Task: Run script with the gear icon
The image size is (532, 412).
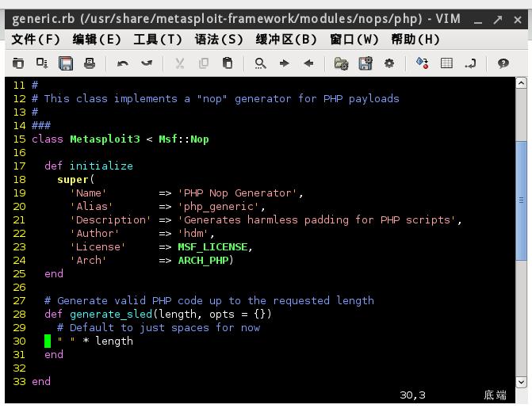Action: pos(389,63)
